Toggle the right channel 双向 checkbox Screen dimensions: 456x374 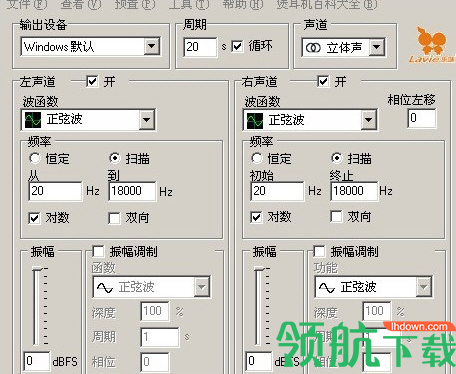click(x=336, y=217)
